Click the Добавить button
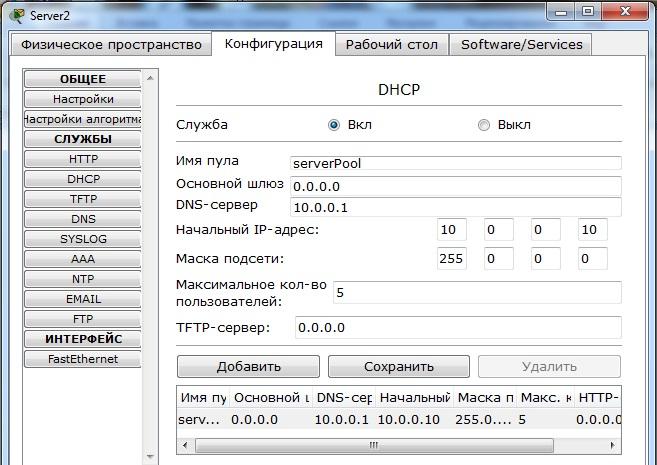The width and height of the screenshot is (657, 465). tap(248, 367)
